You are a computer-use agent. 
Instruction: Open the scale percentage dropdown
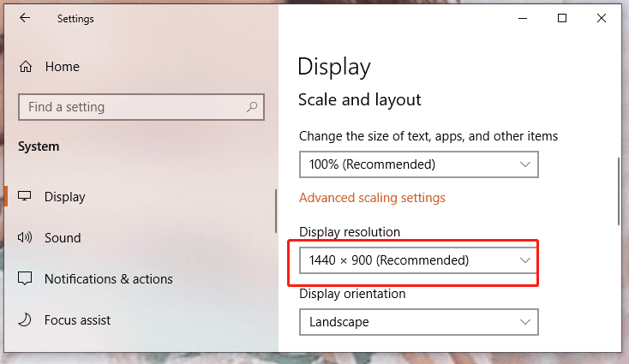(419, 164)
